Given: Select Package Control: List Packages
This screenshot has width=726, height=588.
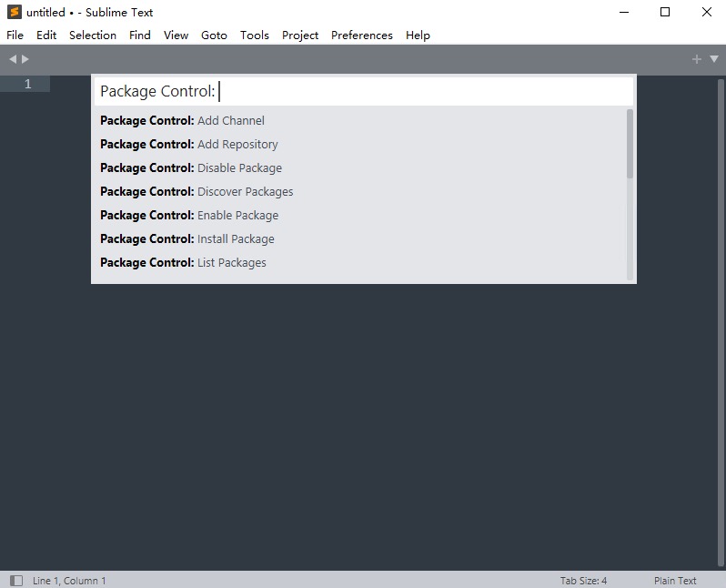Looking at the screenshot, I should click(x=358, y=262).
